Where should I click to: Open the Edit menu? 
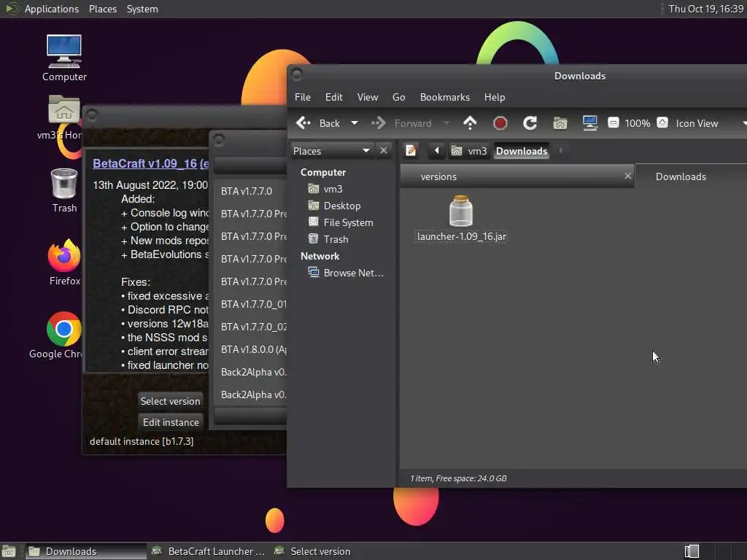[334, 97]
